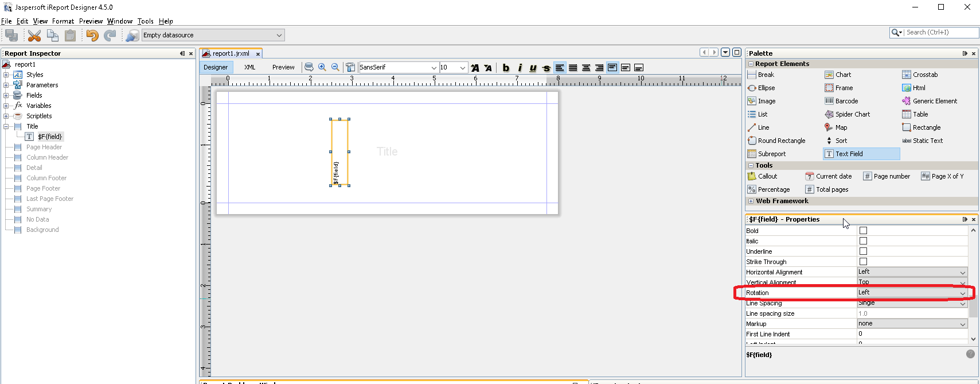980x384 pixels.
Task: Toggle bold formatting button b
Action: (x=506, y=68)
